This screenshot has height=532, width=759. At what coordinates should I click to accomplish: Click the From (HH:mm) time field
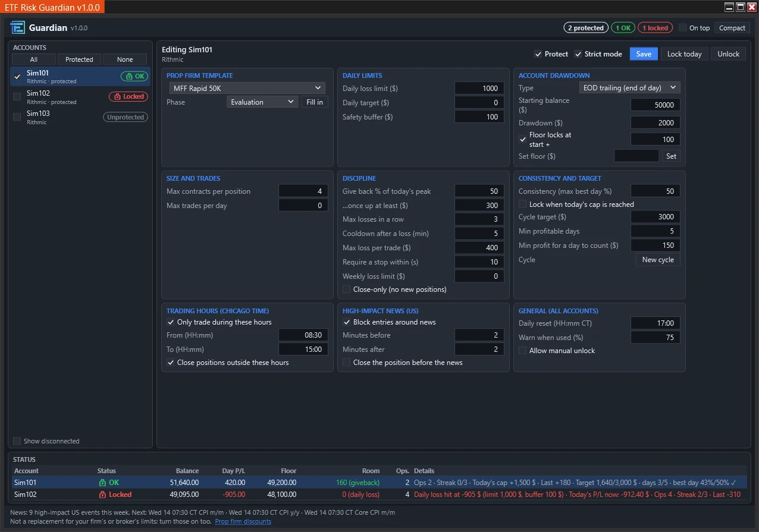tap(303, 335)
